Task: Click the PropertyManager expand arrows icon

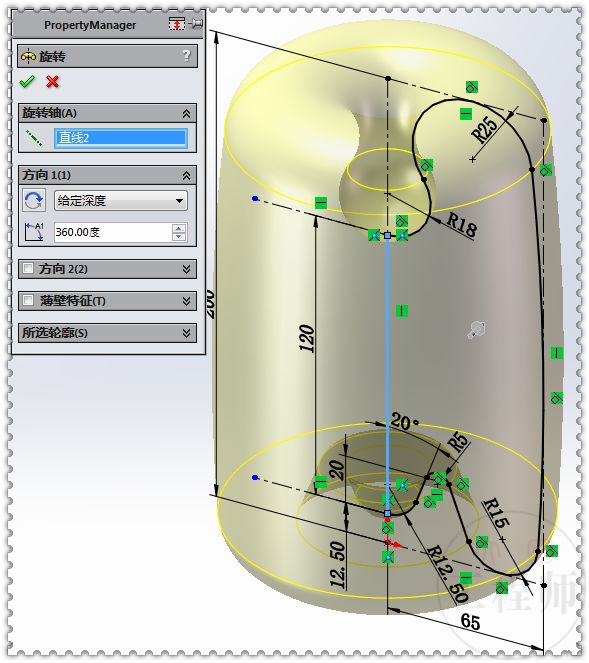Action: pyautogui.click(x=177, y=24)
